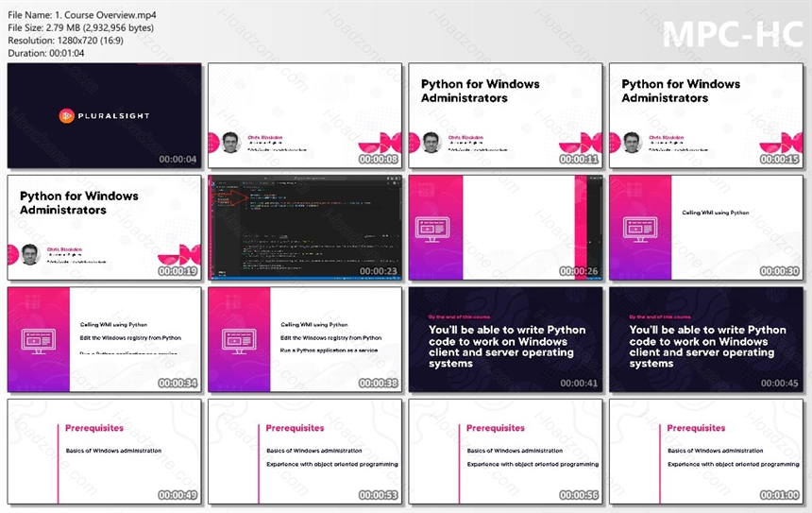The height and width of the screenshot is (513, 812).
Task: Click the thumbnail stamped 00:00:30
Action: (x=706, y=228)
